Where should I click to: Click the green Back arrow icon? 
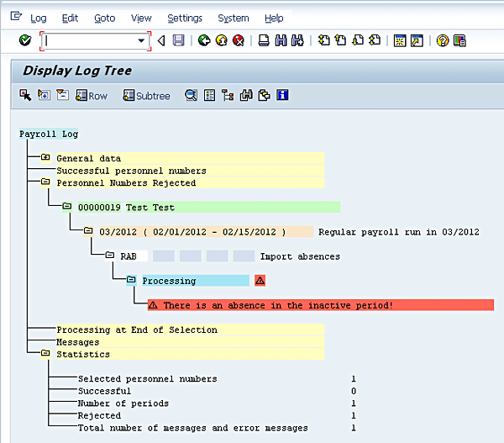coord(204,40)
